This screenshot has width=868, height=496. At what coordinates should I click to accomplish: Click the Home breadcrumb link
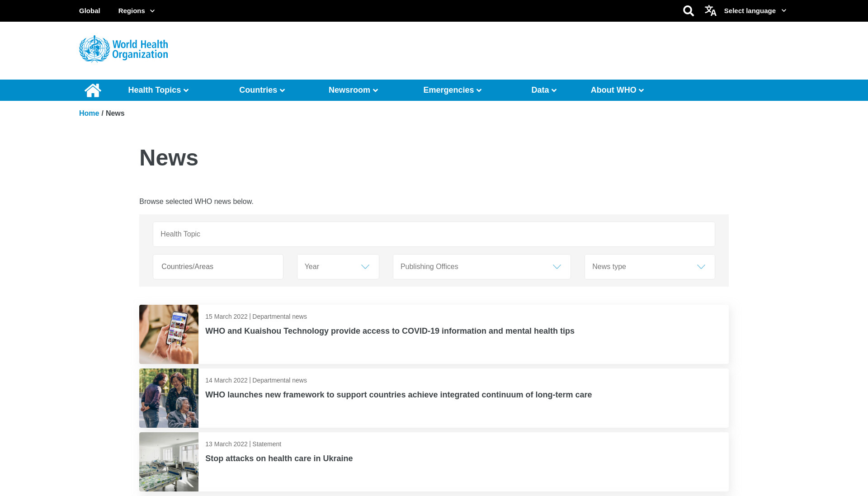[89, 113]
